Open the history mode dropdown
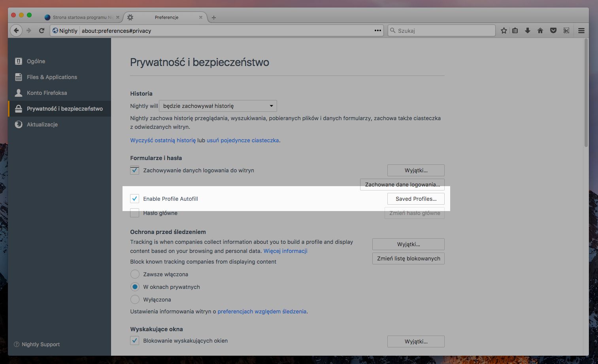 point(218,106)
